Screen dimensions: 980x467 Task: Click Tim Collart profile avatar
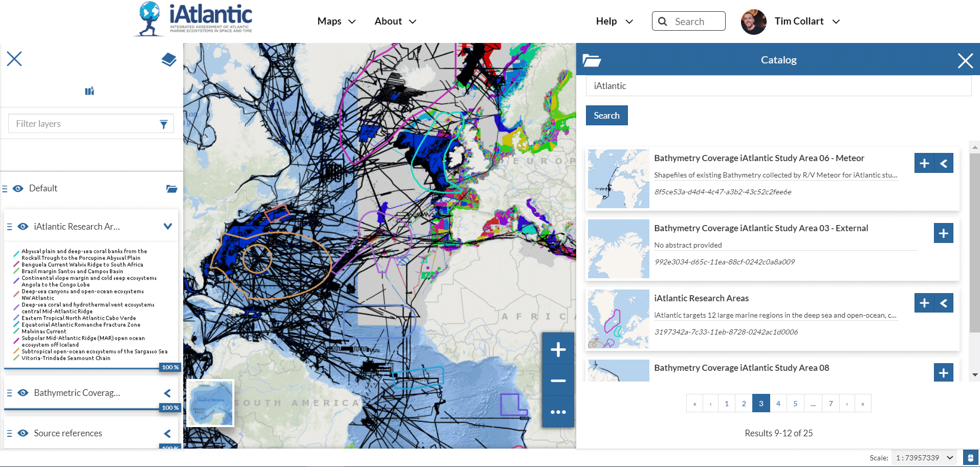[x=753, y=21]
